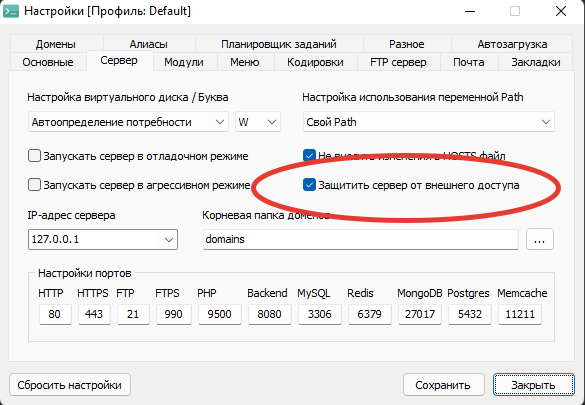Click the FTPS port field 990
This screenshot has height=405, width=585.
click(173, 314)
